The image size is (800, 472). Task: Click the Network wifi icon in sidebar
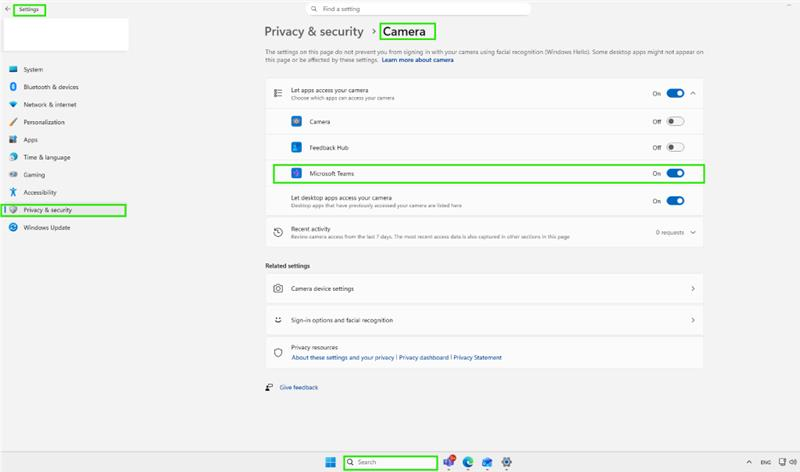click(x=13, y=105)
